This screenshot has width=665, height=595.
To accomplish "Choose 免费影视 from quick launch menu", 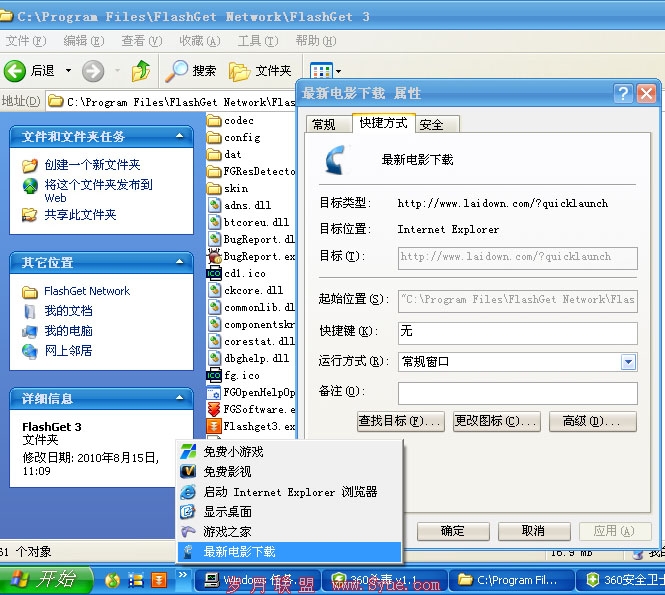I will (x=289, y=472).
